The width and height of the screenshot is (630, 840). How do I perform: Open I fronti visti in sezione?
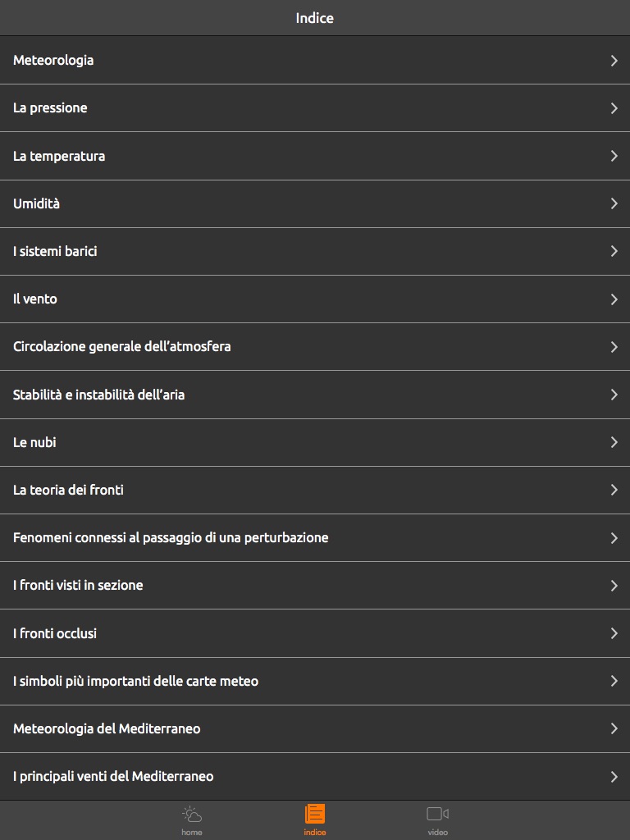click(x=78, y=585)
